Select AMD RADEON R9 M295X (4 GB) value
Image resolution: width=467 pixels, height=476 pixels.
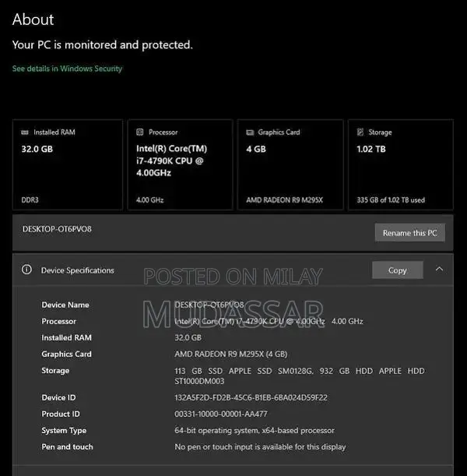(x=231, y=354)
